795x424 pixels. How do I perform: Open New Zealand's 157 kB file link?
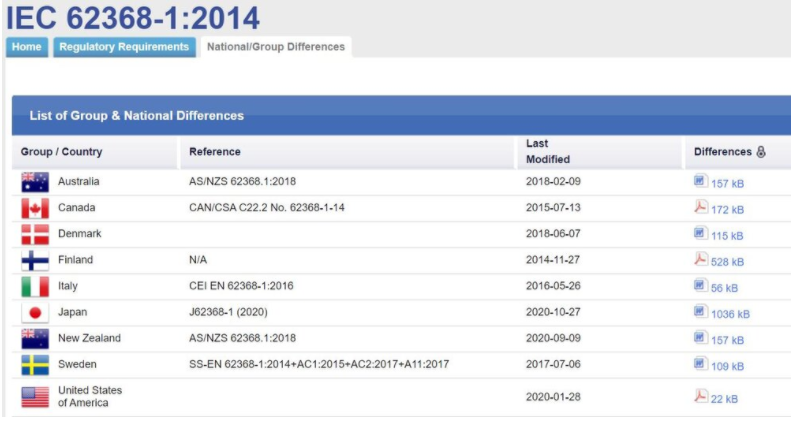(727, 340)
